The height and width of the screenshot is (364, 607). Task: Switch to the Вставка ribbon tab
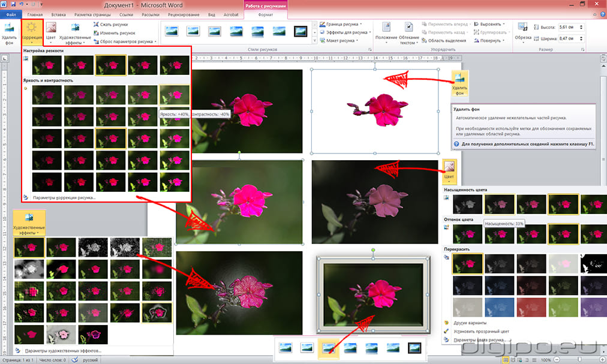coord(59,13)
